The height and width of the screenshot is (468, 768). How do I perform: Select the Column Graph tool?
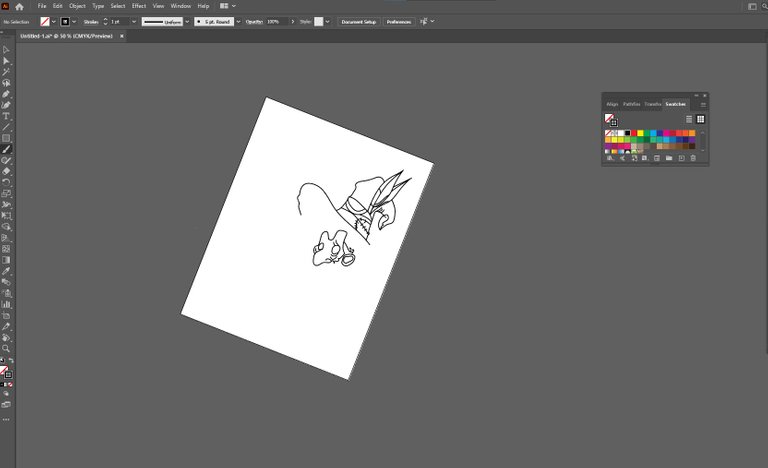[x=6, y=304]
